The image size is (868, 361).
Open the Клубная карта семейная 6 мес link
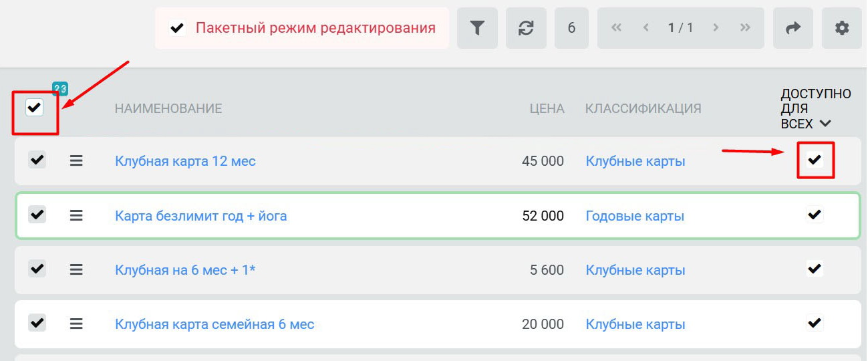[214, 324]
